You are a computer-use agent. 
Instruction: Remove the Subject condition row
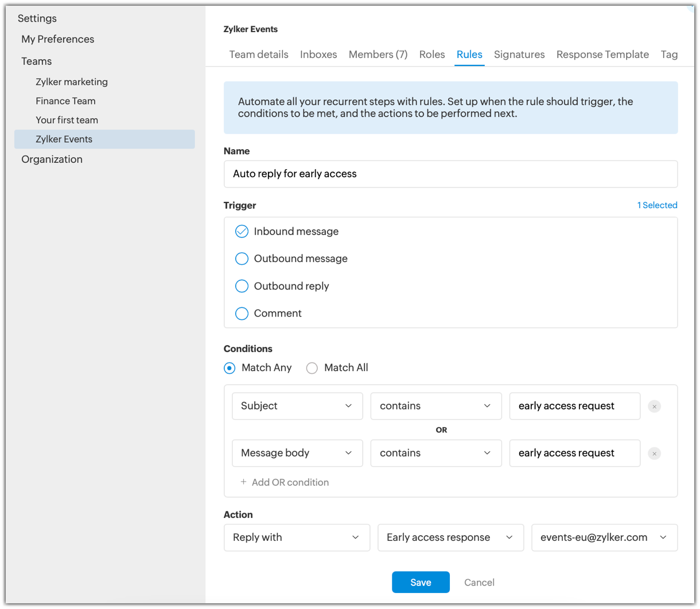(654, 407)
